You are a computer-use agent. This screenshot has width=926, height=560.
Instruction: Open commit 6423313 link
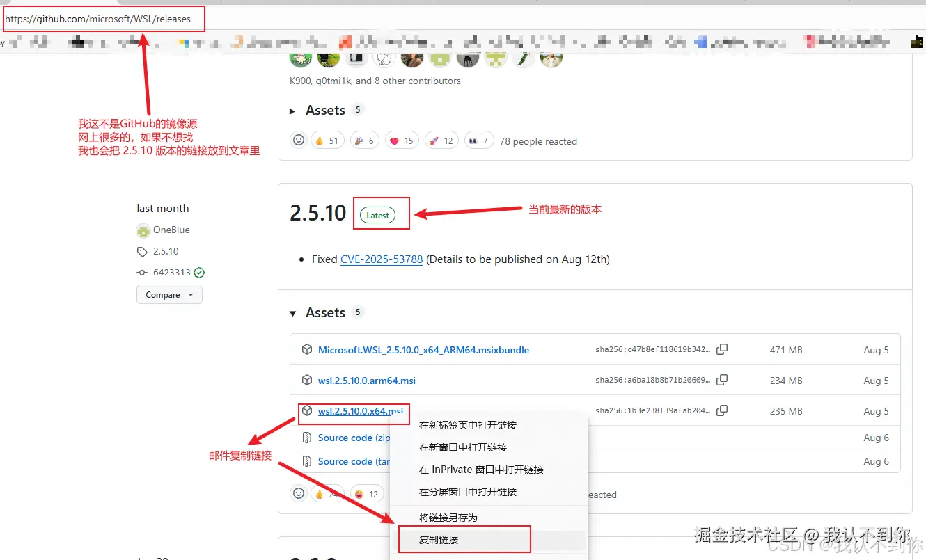point(172,273)
